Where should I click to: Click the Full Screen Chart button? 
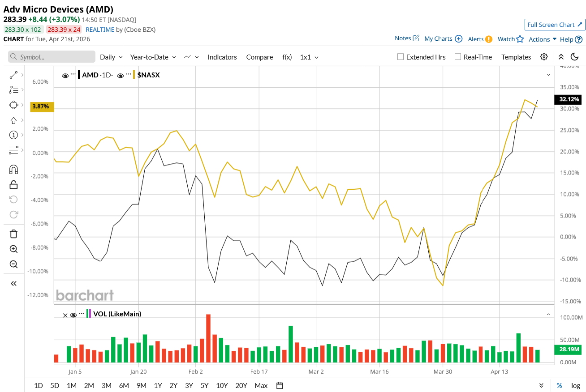[x=555, y=25]
